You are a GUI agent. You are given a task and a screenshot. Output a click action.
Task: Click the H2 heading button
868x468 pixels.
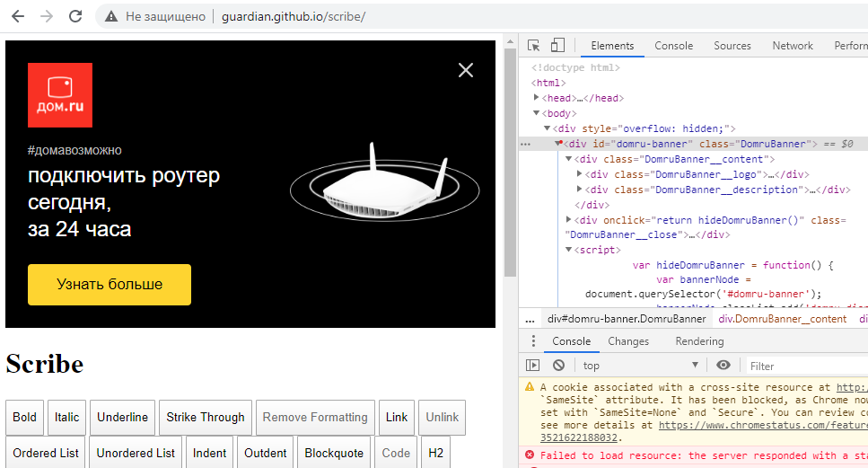click(435, 453)
